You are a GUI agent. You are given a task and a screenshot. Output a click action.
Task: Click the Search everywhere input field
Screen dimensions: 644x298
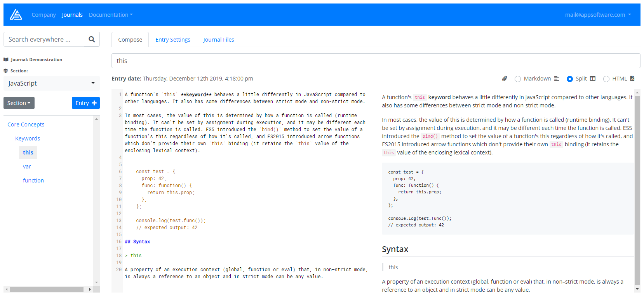coord(44,39)
